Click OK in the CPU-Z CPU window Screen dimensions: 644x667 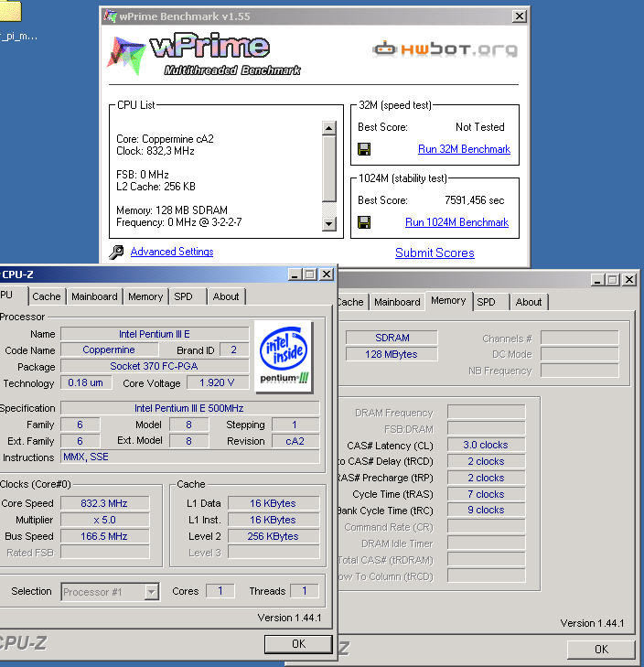tap(298, 644)
